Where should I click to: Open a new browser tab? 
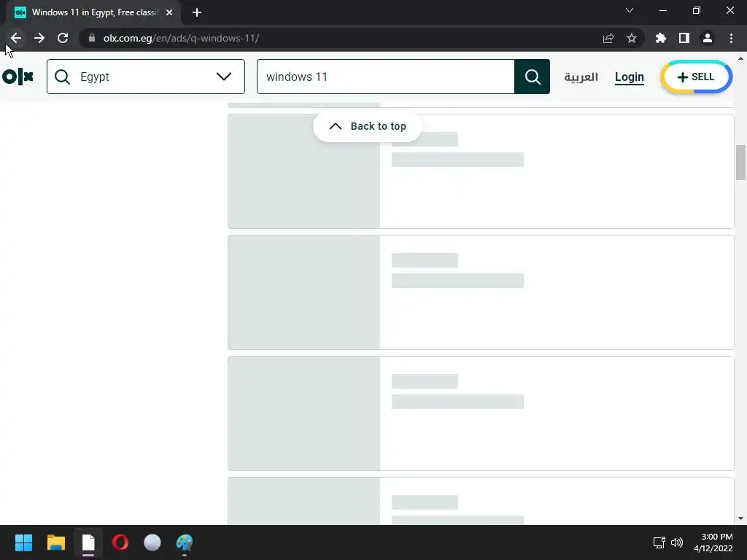197,12
